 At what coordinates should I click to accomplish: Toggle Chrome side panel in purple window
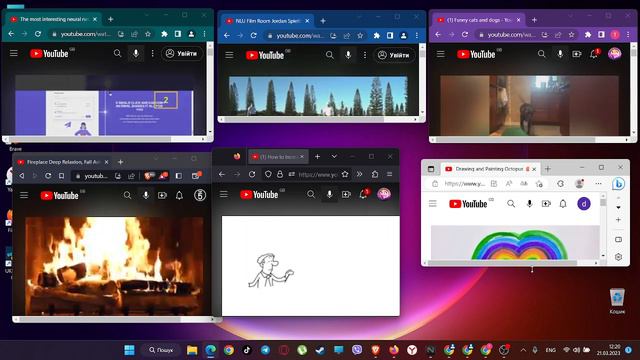pos(601,35)
